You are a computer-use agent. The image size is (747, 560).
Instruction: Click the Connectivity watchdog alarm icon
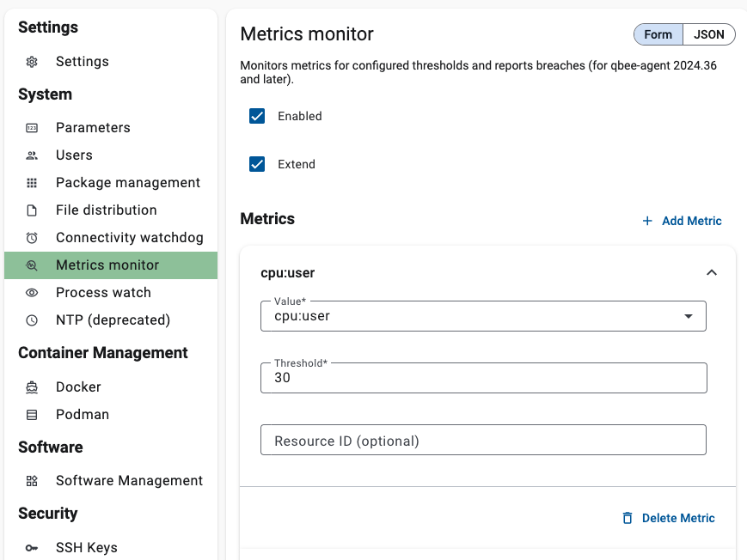32,238
